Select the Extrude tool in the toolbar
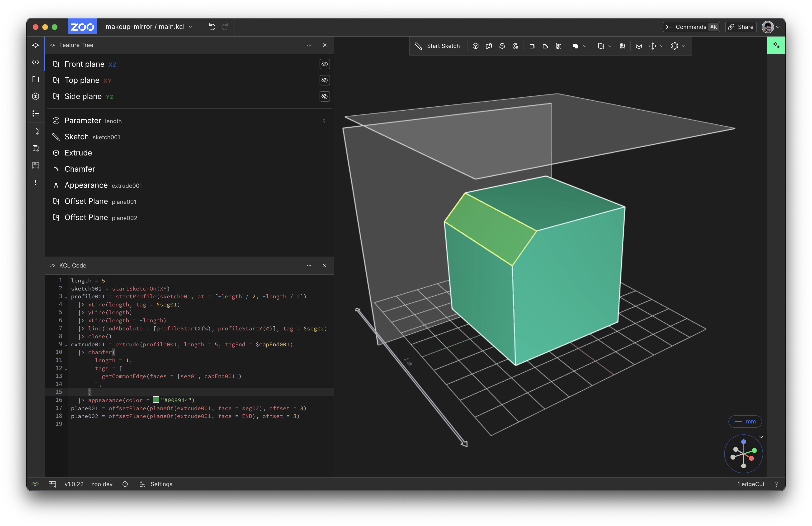This screenshot has height=526, width=812. [x=475, y=46]
